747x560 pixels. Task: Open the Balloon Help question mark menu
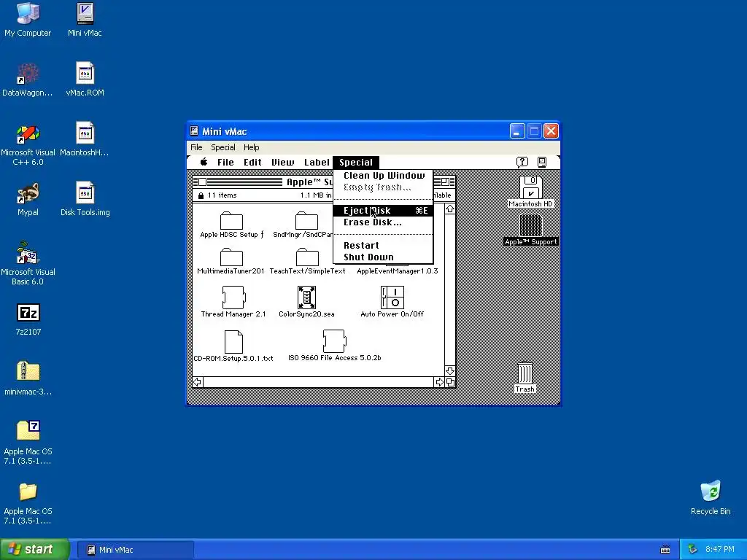pos(522,162)
